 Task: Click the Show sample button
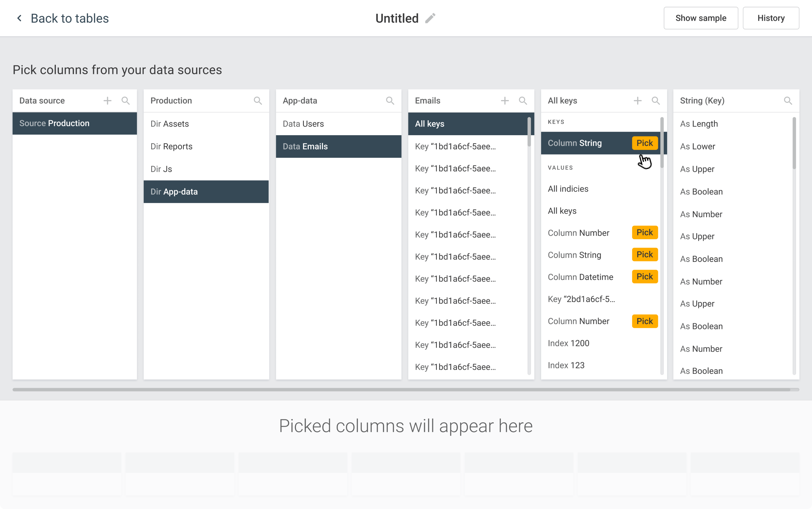pos(701,18)
